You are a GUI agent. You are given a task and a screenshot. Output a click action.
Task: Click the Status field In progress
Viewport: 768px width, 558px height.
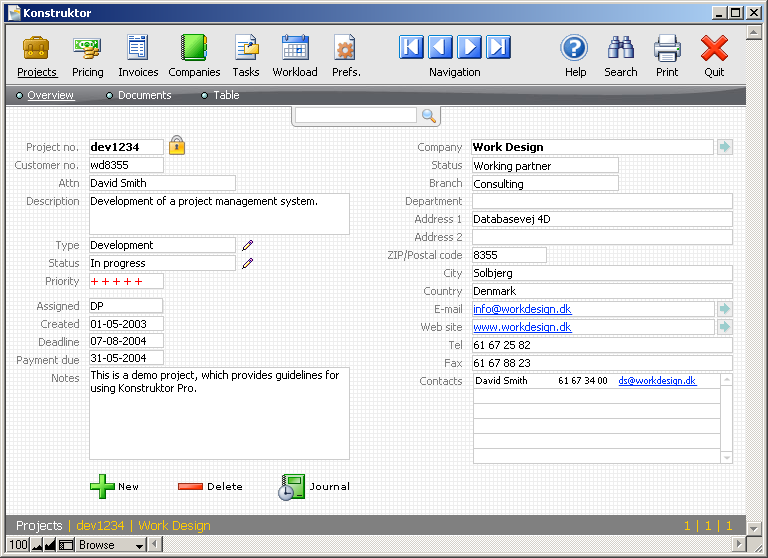point(162,263)
